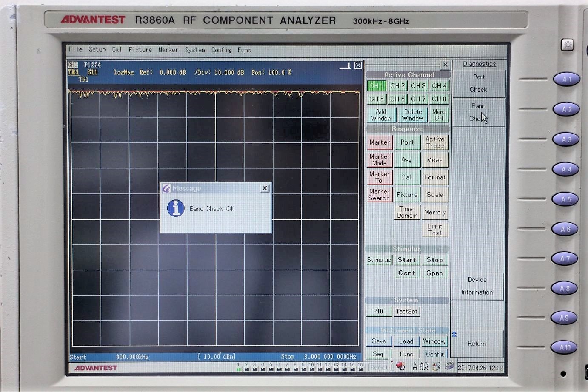
Task: Open the Time Domain settings
Action: pyautogui.click(x=407, y=212)
